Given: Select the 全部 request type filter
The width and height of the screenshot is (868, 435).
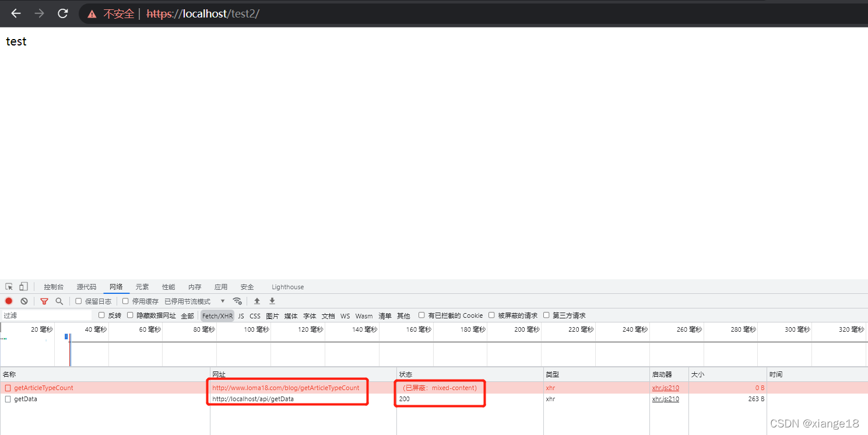Looking at the screenshot, I should (187, 316).
